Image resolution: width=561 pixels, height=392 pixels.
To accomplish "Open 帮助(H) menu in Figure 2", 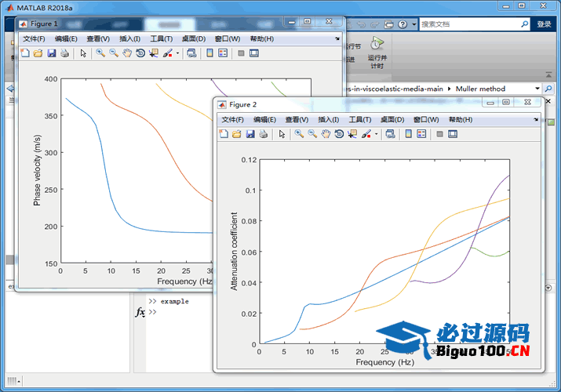I will click(x=461, y=120).
